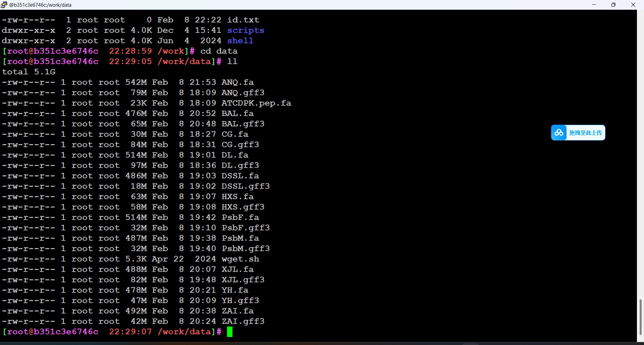Click the file name CG.fa
The image size is (644, 345).
coord(235,134)
